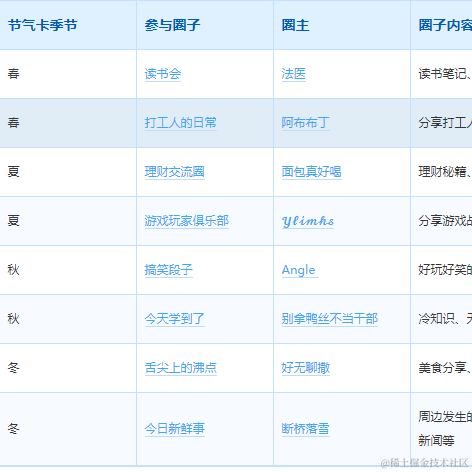Visit the 好无聊撒 owner link
Screen dimensions: 472x472
click(x=306, y=368)
